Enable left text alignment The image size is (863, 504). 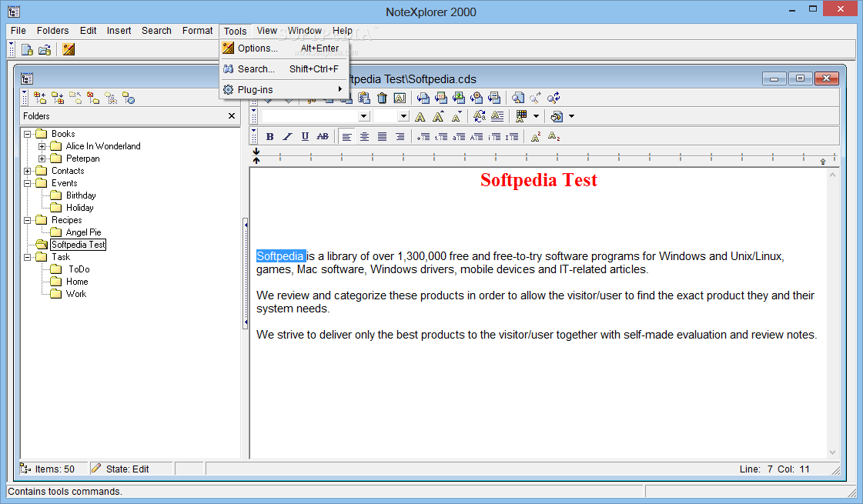[346, 136]
